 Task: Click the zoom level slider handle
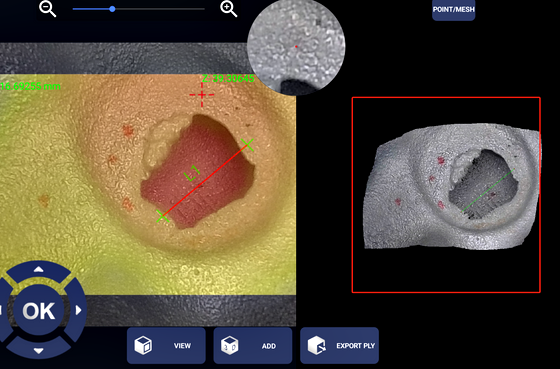click(112, 9)
